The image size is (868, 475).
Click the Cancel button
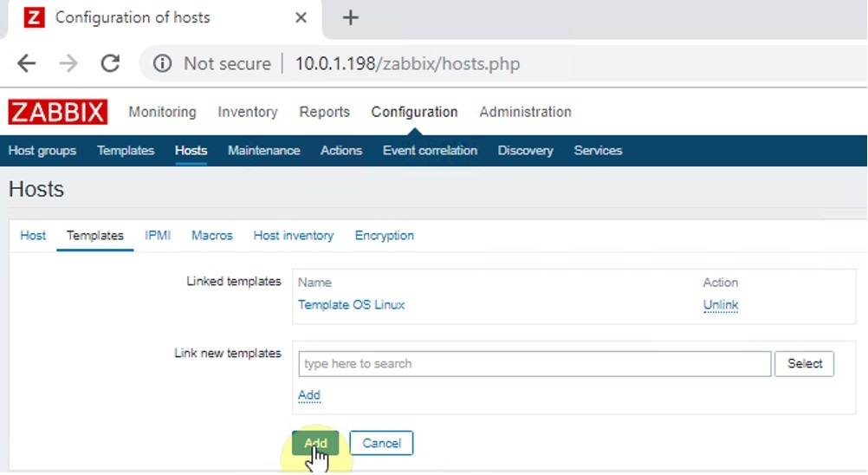click(x=381, y=443)
